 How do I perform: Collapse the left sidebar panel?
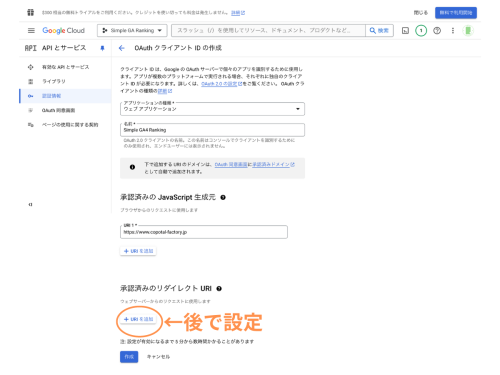click(x=30, y=204)
